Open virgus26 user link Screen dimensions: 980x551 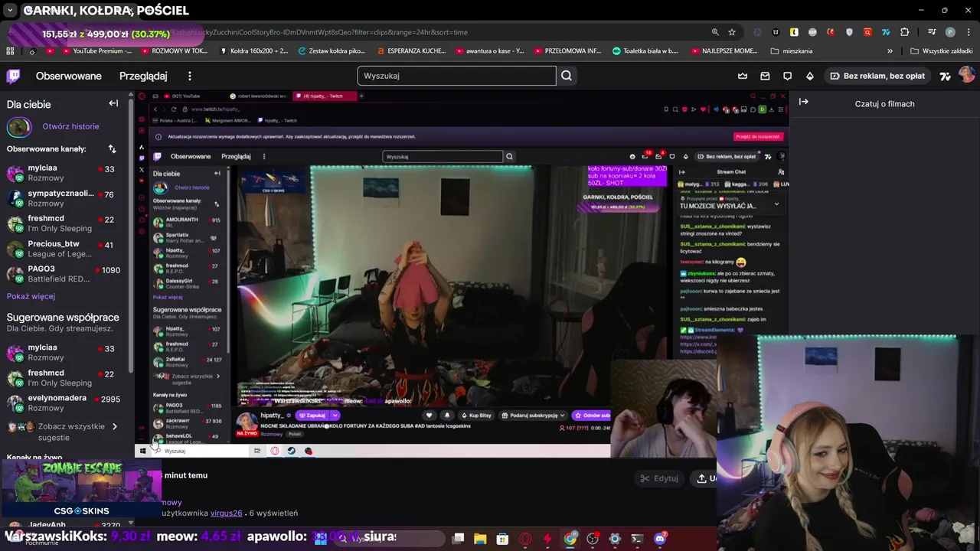tap(226, 513)
